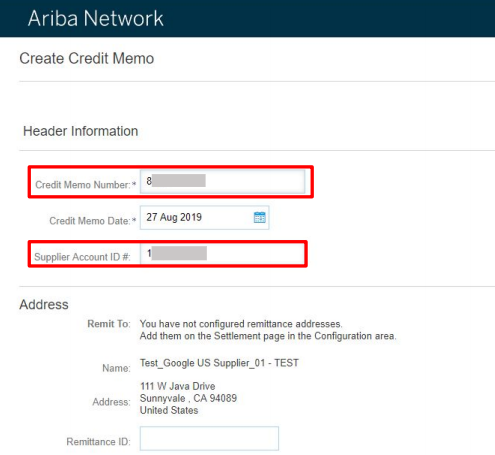Click the Supplier Account ID # field
The height and width of the screenshot is (455, 495).
(222, 254)
